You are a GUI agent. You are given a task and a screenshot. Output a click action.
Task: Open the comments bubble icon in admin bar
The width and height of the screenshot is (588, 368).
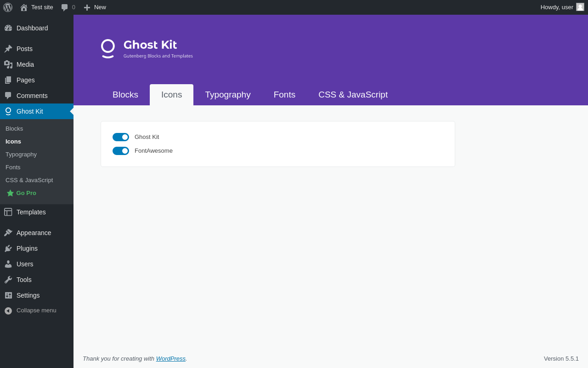coord(65,7)
